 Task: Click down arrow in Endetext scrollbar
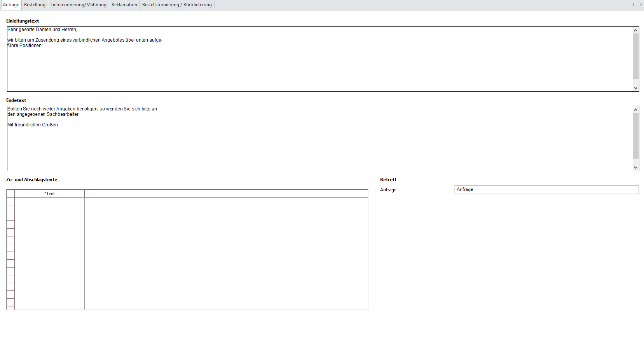tap(635, 168)
